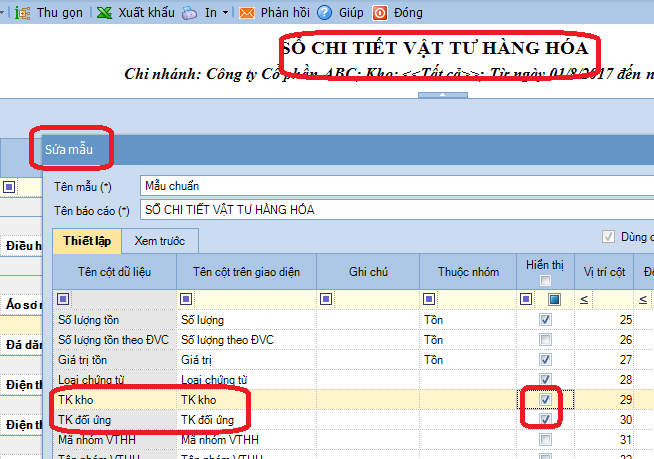The width and height of the screenshot is (654, 459).
Task: Click the Thu gọn collapse icon
Action: pyautogui.click(x=21, y=13)
